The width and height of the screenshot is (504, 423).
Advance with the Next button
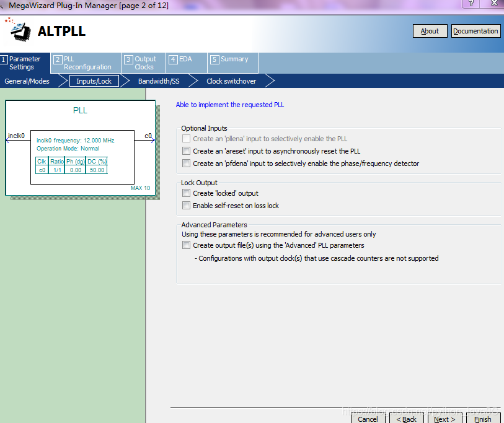(444, 419)
